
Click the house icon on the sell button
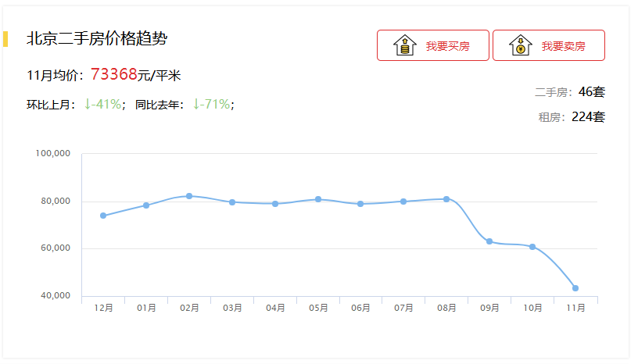coord(520,45)
